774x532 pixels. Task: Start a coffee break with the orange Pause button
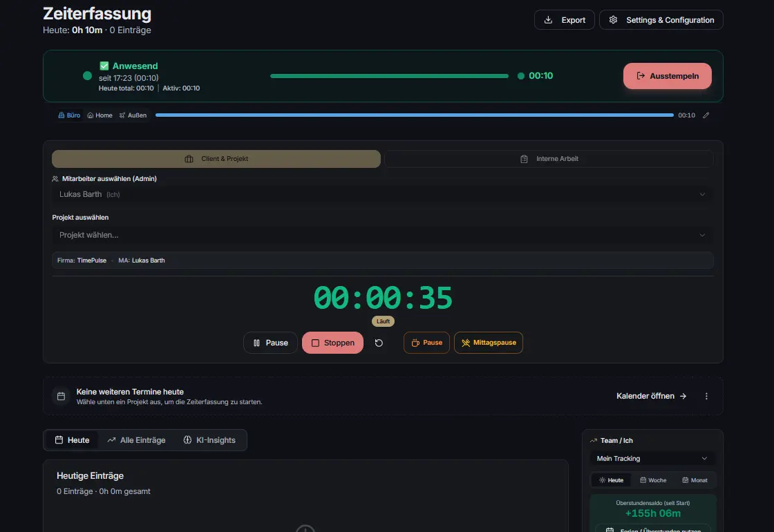(x=426, y=343)
